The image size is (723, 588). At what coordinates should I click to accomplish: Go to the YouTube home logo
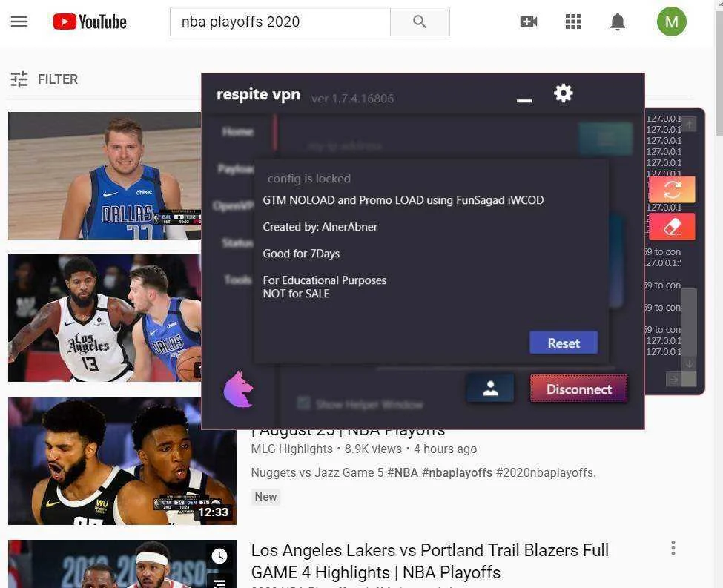coord(90,22)
